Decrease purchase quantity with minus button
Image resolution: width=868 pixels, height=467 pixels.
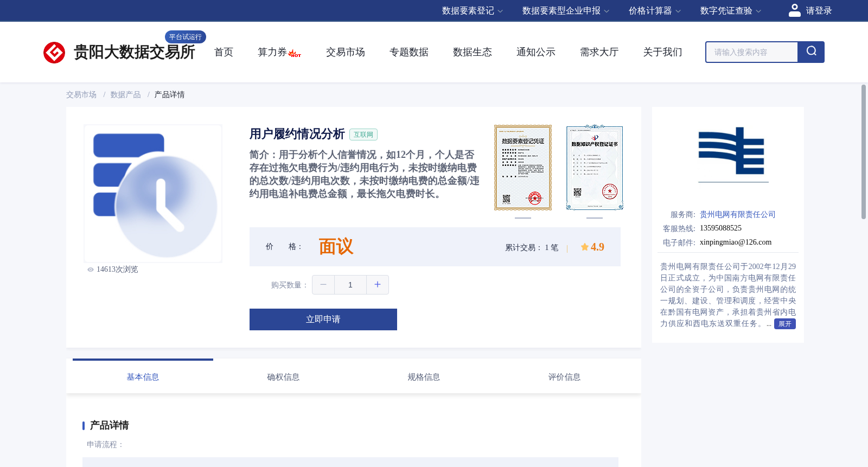tap(323, 285)
